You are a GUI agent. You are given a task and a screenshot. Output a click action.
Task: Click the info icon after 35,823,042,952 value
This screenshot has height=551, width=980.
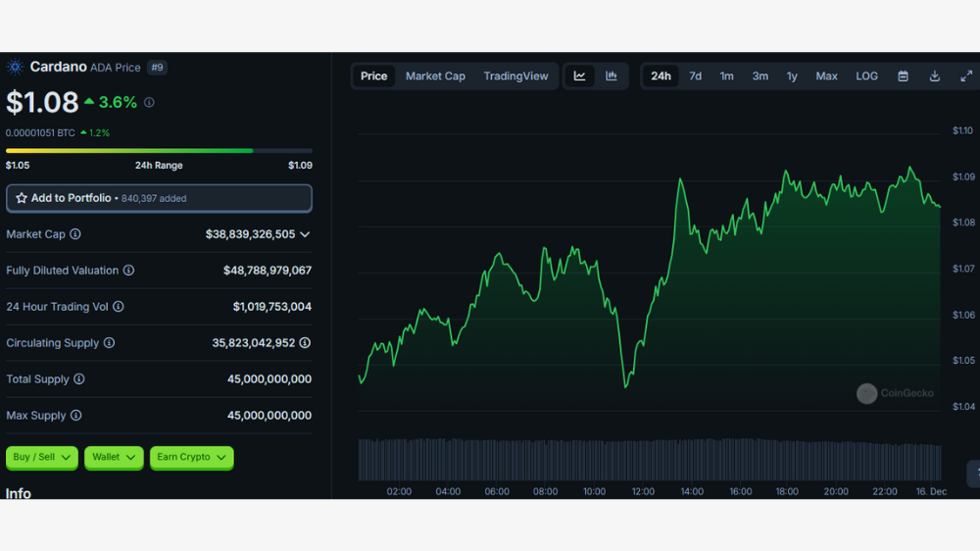pyautogui.click(x=305, y=343)
